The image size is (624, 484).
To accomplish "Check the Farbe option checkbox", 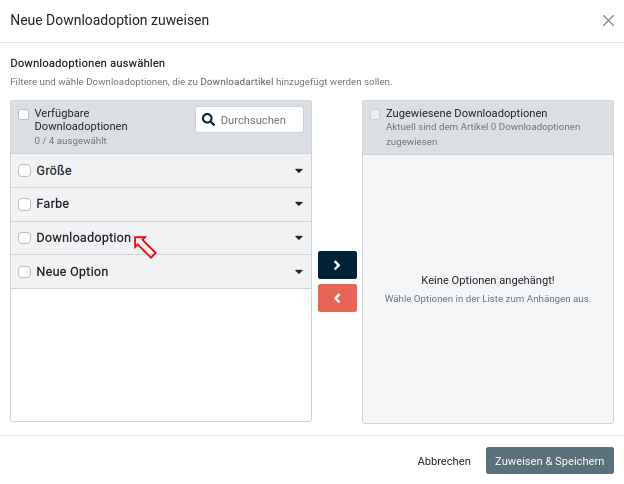I will tap(25, 204).
